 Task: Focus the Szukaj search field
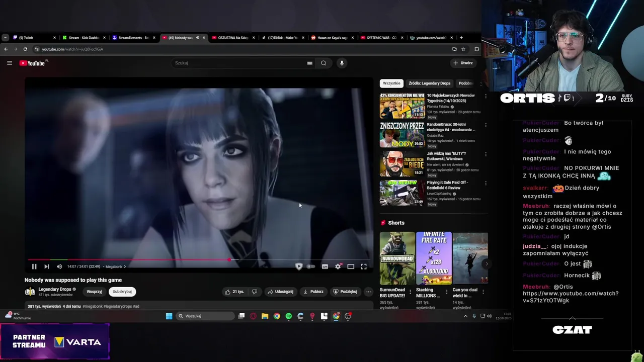[239, 63]
